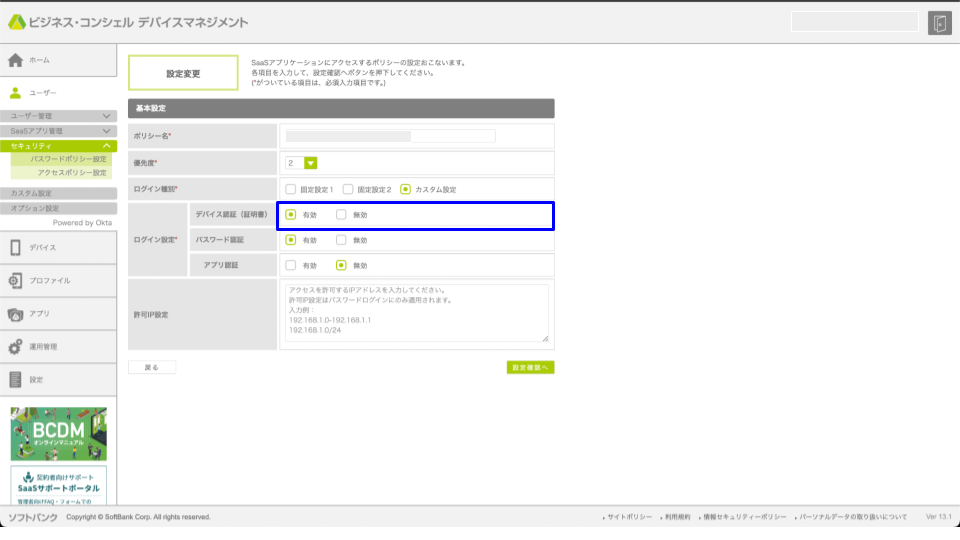Viewport: 960px width, 540px height.
Task: Open アクセスポリシー設定 menu item
Action: tap(62, 173)
